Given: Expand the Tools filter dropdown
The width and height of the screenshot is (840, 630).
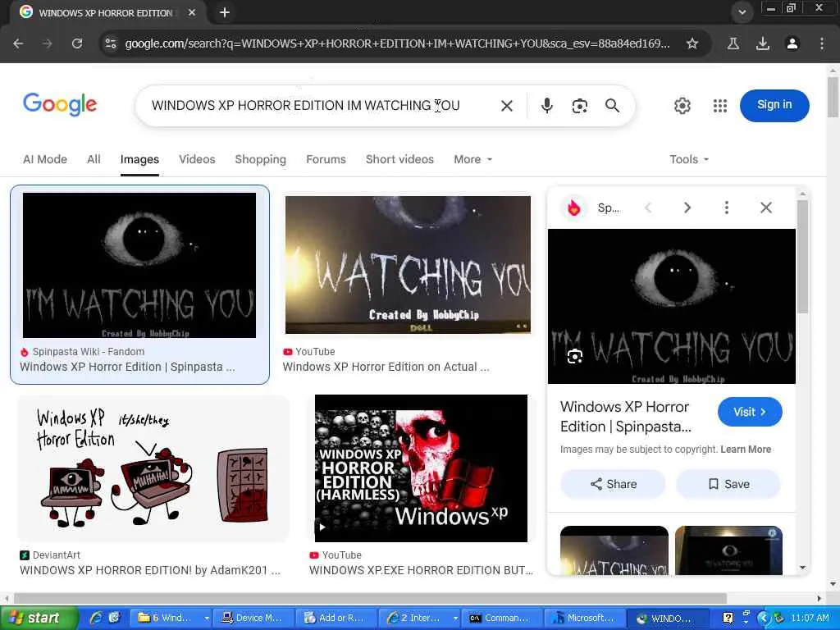Looking at the screenshot, I should pos(689,159).
